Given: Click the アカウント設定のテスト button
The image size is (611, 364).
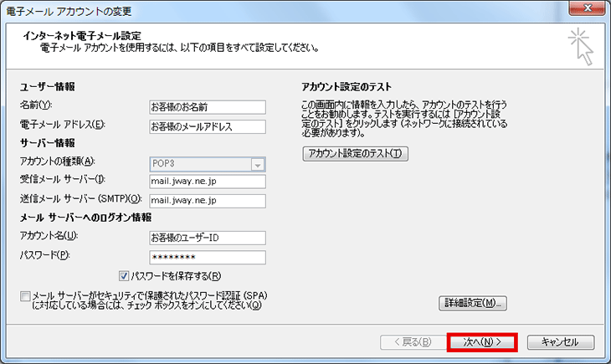Looking at the screenshot, I should coord(356,154).
